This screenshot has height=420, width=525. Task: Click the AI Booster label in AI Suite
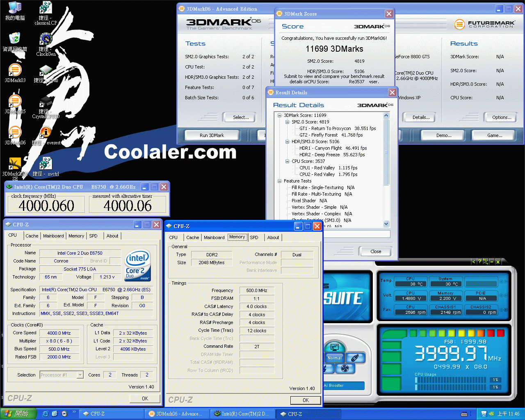[x=334, y=386]
